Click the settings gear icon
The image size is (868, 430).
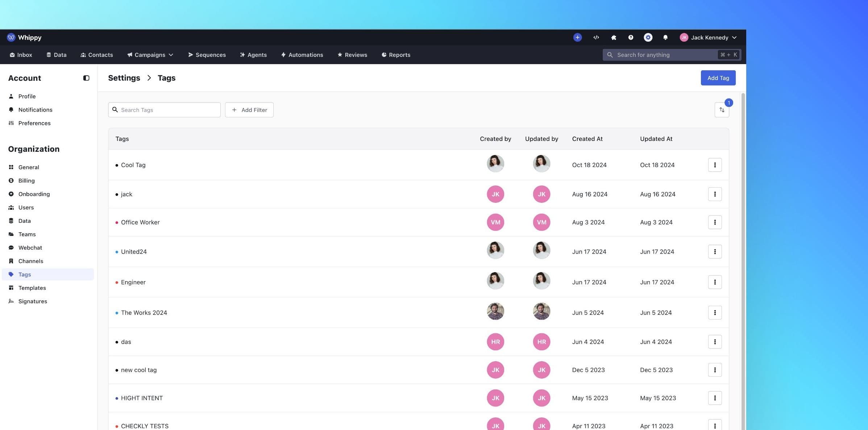pyautogui.click(x=648, y=37)
